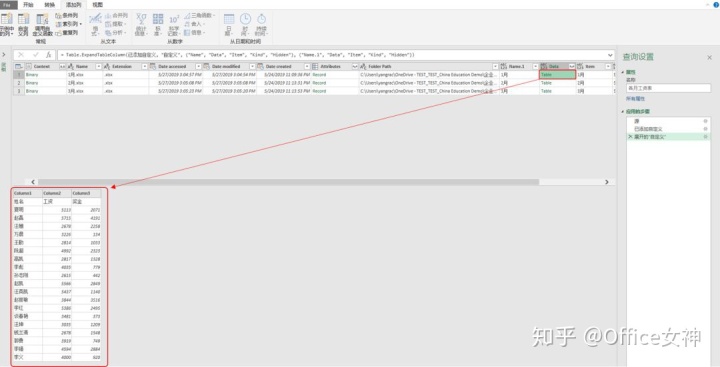This screenshot has height=367, width=720.
Task: Open gear settings for 源 step
Action: coord(705,121)
